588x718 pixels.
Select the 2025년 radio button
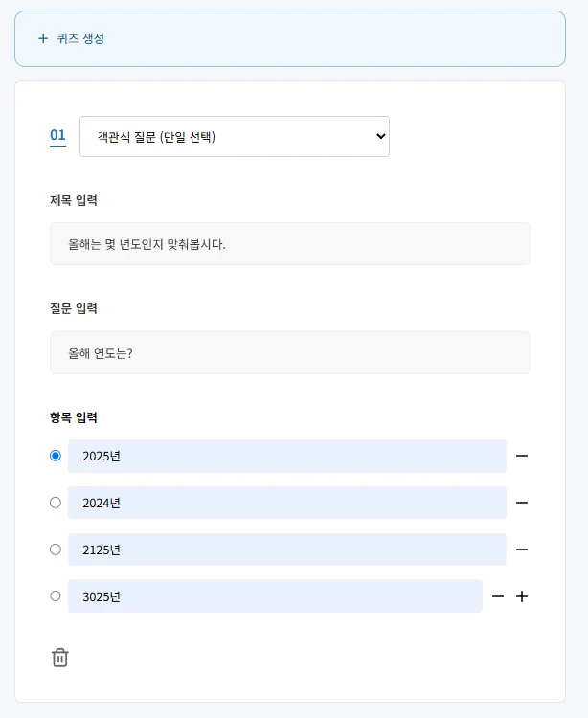tap(56, 456)
